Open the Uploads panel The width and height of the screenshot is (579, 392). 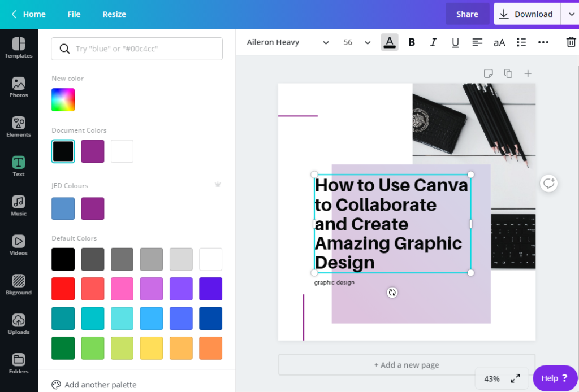(x=19, y=324)
